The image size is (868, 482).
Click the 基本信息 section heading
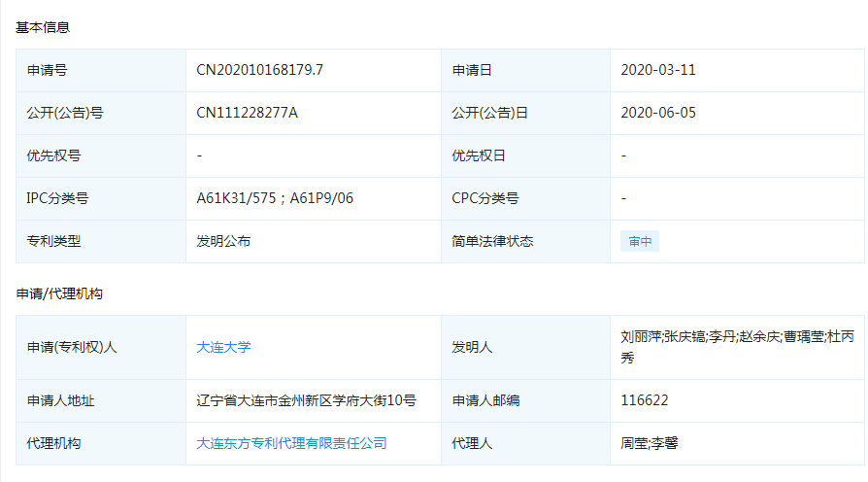click(x=43, y=27)
